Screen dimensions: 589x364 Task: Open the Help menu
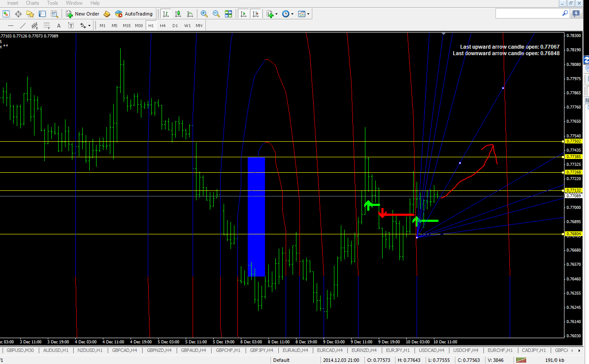point(95,3)
